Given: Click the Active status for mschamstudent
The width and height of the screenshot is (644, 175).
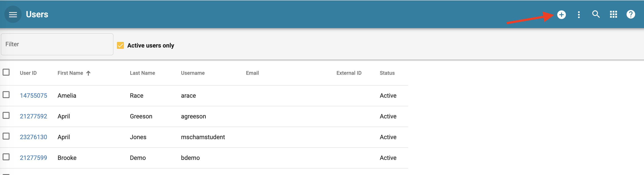Looking at the screenshot, I should point(388,137).
